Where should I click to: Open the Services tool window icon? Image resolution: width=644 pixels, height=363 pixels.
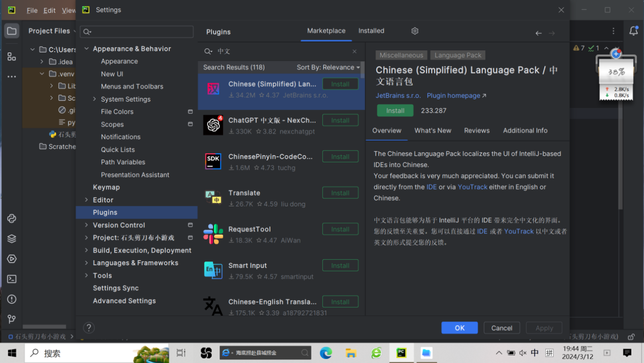click(x=12, y=259)
